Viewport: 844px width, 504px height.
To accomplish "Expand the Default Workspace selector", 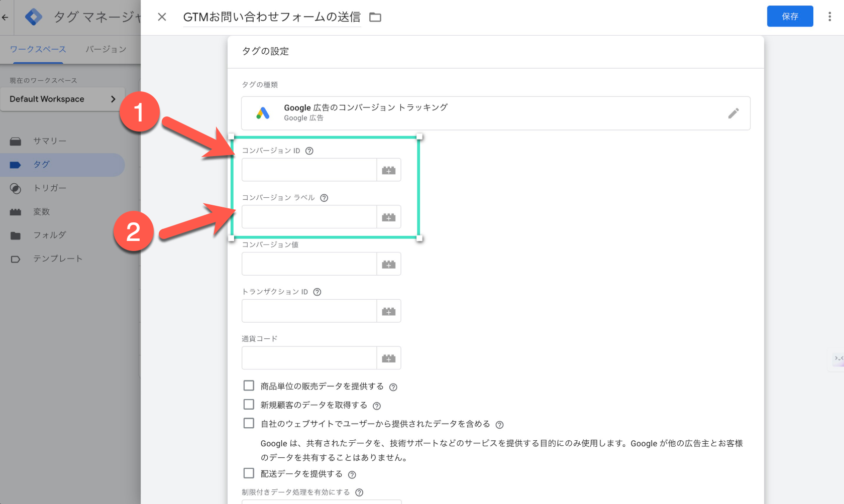I will point(62,99).
